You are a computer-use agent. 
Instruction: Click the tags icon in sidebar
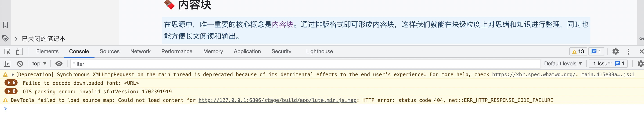(5, 38)
